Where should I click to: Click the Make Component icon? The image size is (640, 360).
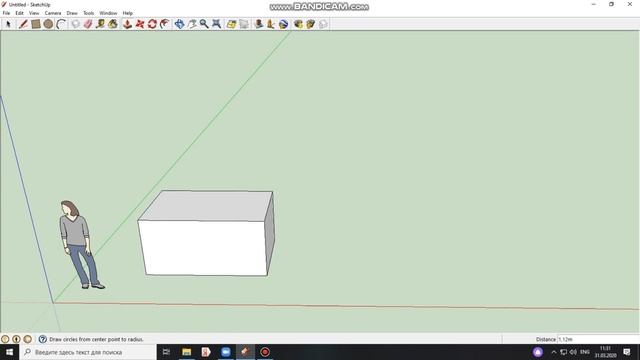click(x=76, y=24)
